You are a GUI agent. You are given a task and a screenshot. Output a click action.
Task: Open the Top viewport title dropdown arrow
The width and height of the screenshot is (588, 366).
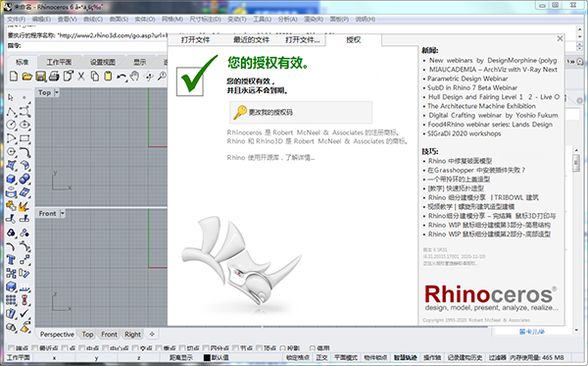coord(57,92)
